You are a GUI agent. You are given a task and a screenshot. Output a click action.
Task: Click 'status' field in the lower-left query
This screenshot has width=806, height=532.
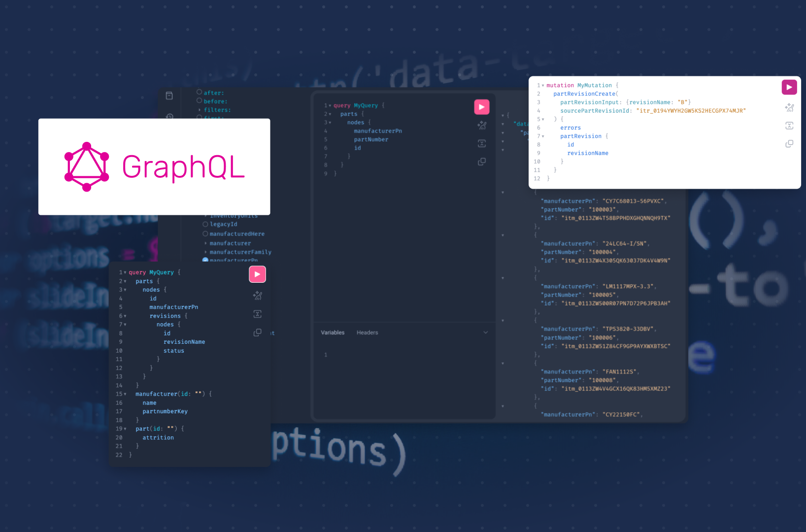tap(174, 351)
